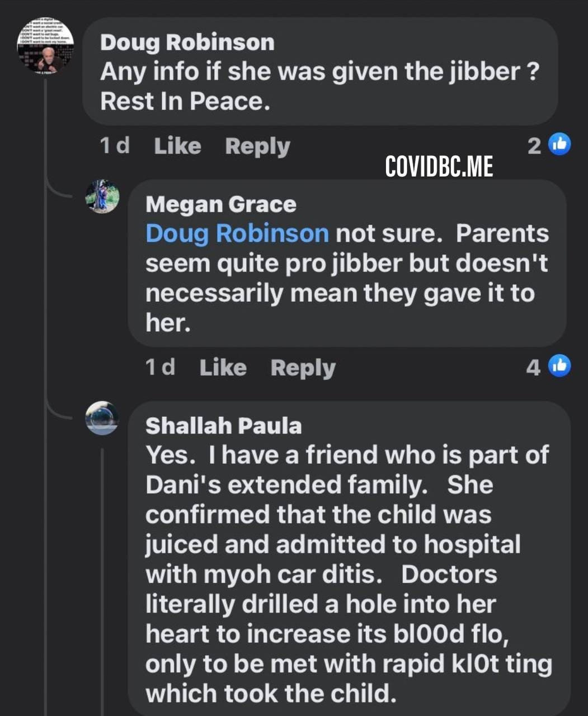The image size is (588, 716).
Task: Open Doug Robinson's profile picture
Action: click(x=45, y=45)
